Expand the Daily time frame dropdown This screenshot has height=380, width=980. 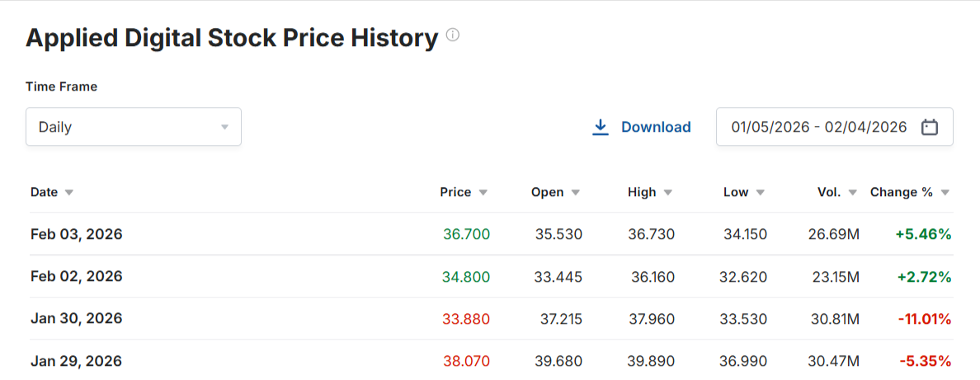tap(133, 127)
